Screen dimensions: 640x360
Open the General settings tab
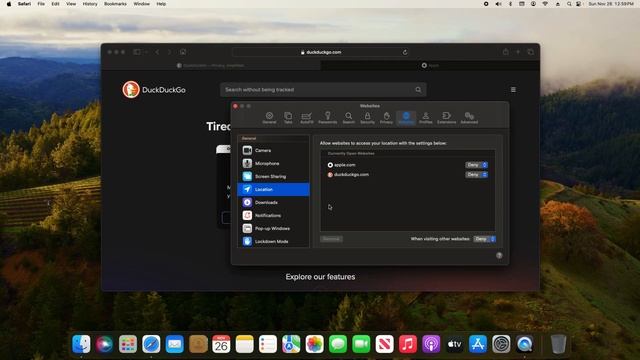point(269,118)
